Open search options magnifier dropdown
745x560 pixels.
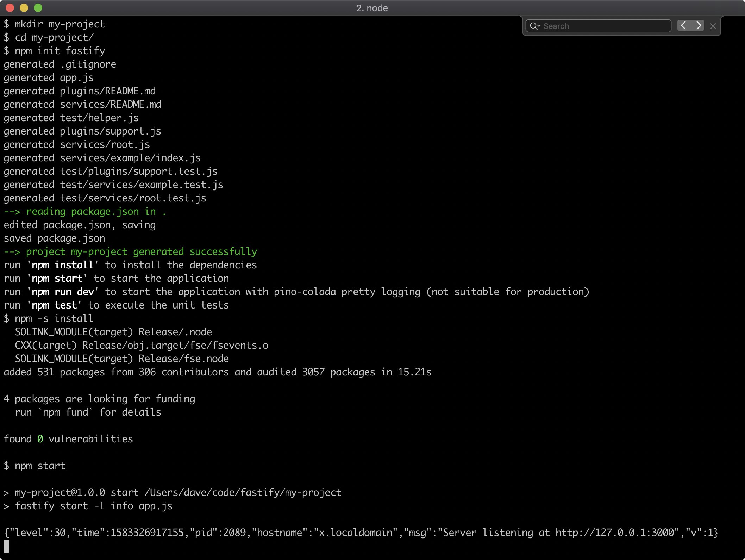click(535, 26)
